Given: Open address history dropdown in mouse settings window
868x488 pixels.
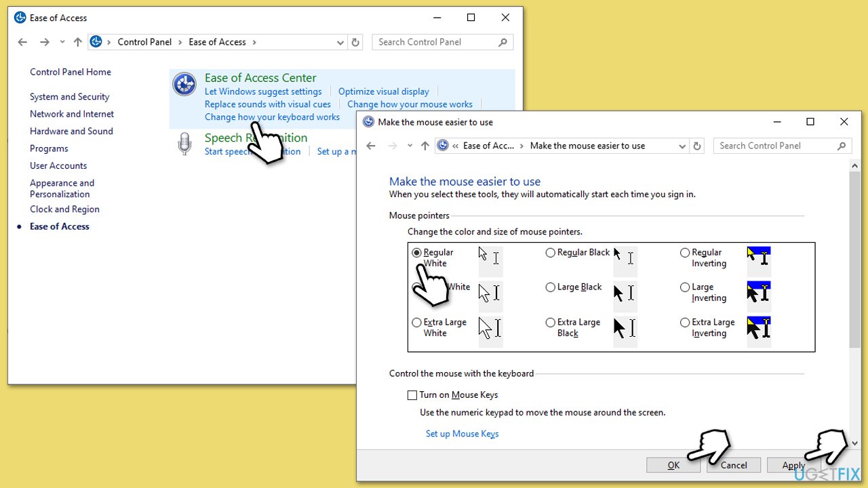Looking at the screenshot, I should [x=682, y=146].
